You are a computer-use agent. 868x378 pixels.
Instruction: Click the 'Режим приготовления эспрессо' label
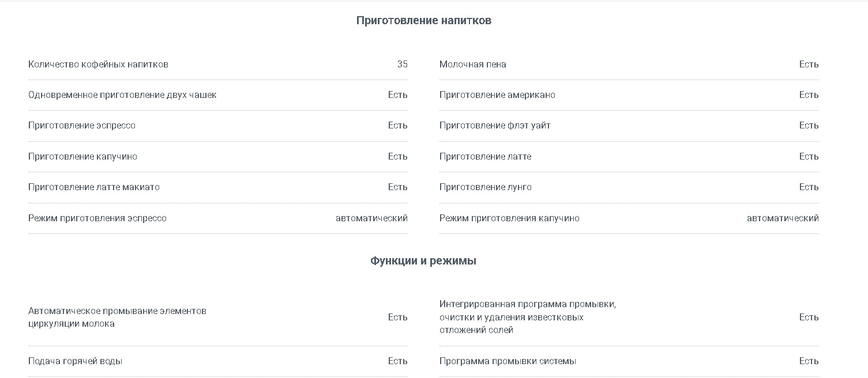point(97,218)
